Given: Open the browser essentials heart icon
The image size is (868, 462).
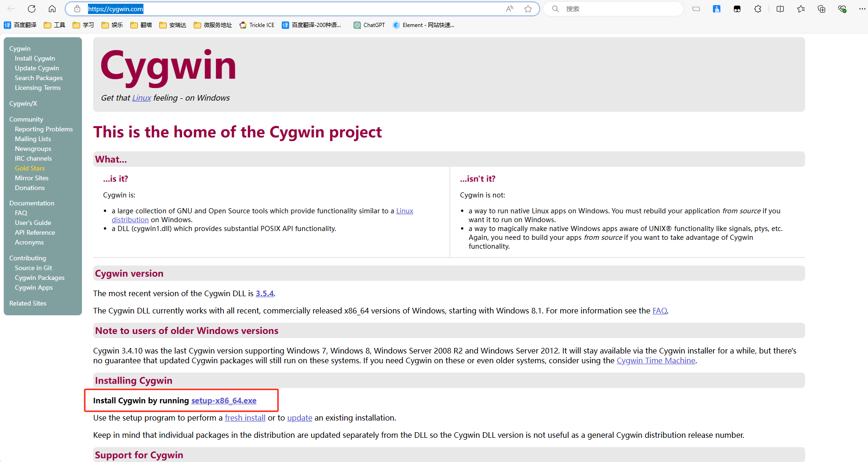Looking at the screenshot, I should 842,9.
